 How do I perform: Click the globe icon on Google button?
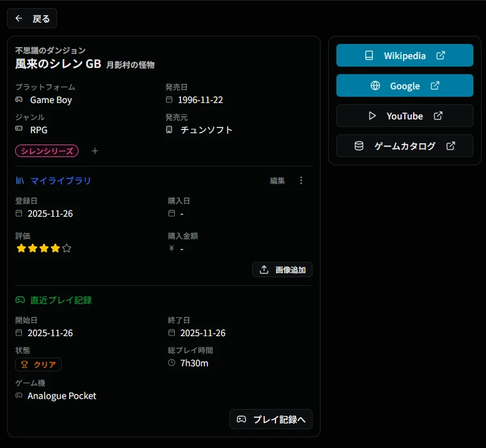coord(375,85)
